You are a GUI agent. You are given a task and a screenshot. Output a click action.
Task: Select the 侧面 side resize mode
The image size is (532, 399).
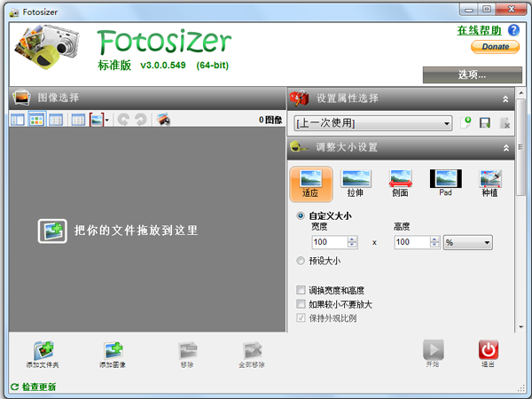click(x=401, y=184)
